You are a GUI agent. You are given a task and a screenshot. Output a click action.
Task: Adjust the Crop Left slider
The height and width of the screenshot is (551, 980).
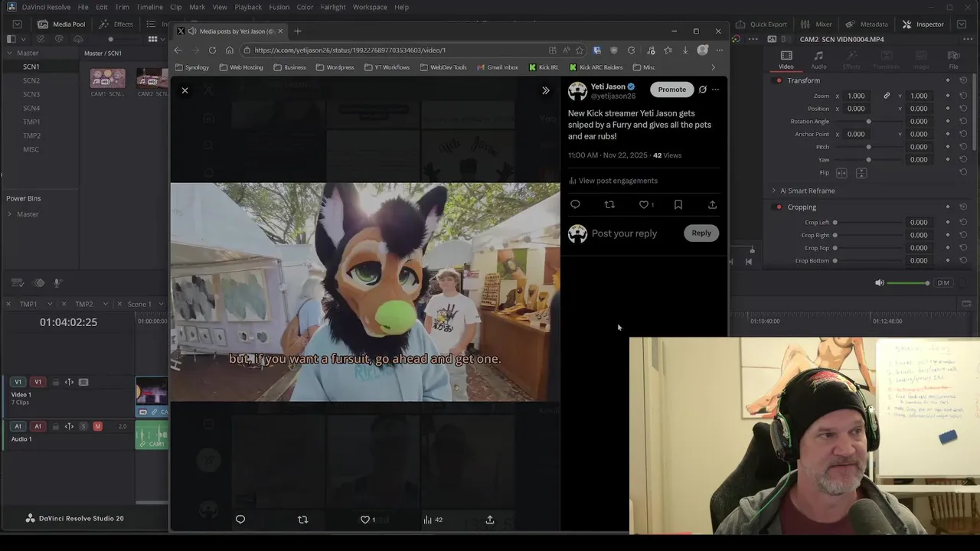tap(835, 223)
